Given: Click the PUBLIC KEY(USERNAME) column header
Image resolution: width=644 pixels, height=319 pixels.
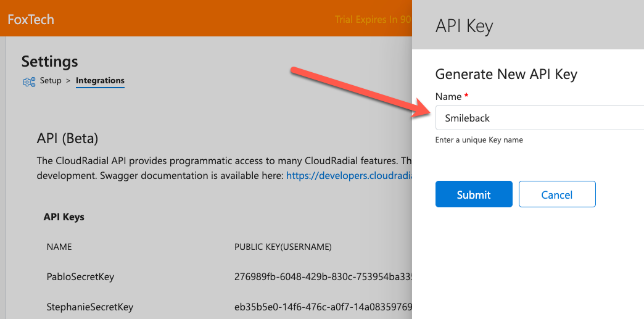Looking at the screenshot, I should [283, 247].
